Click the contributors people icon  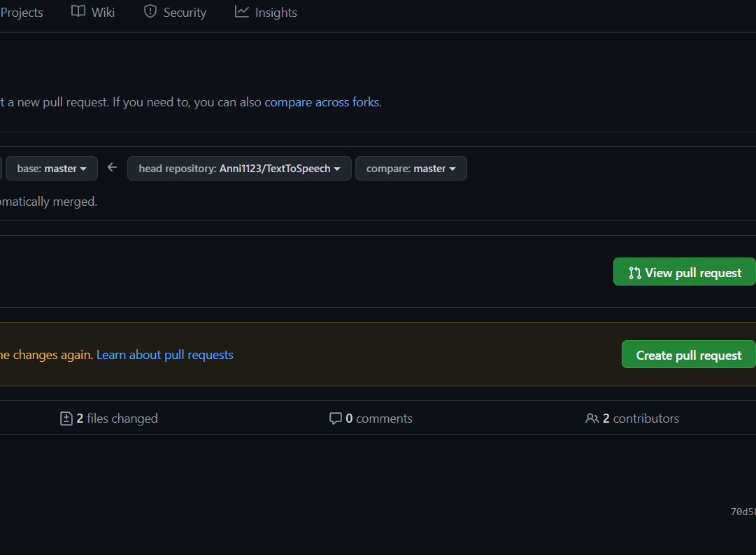592,419
